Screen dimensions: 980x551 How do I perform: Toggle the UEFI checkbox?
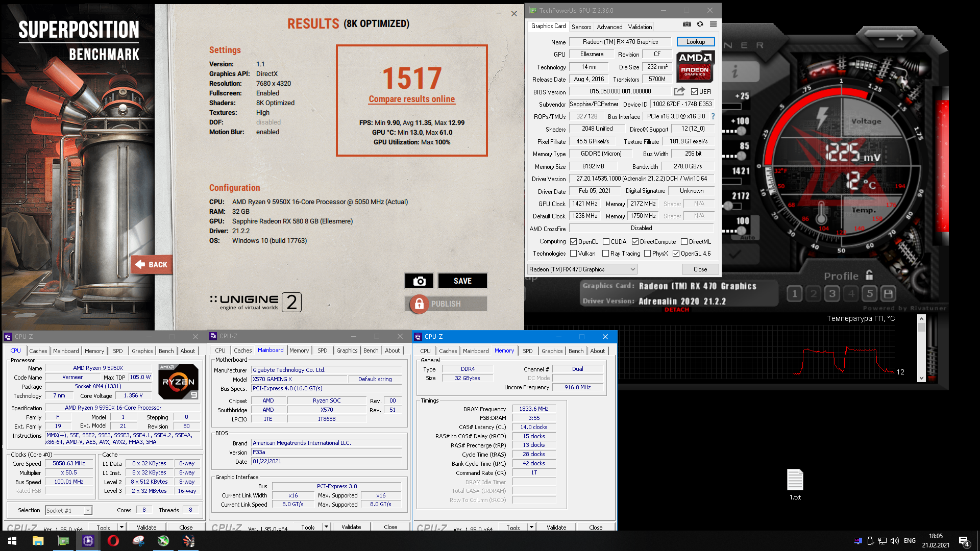pyautogui.click(x=694, y=92)
